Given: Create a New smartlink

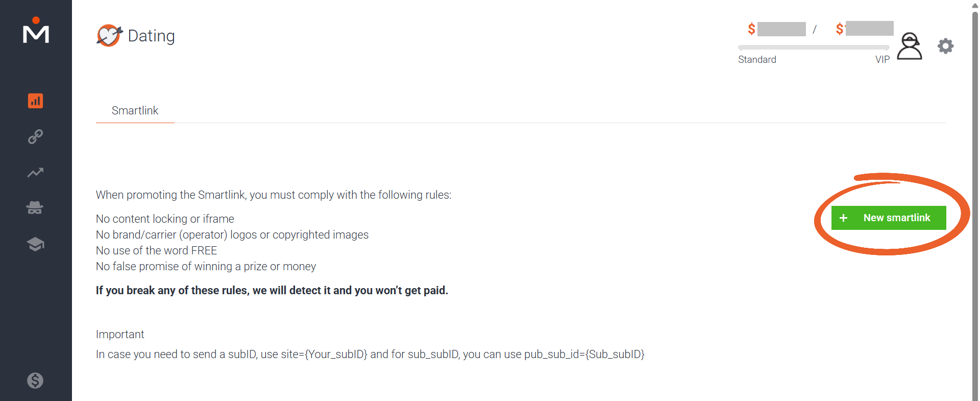Looking at the screenshot, I should pos(889,218).
